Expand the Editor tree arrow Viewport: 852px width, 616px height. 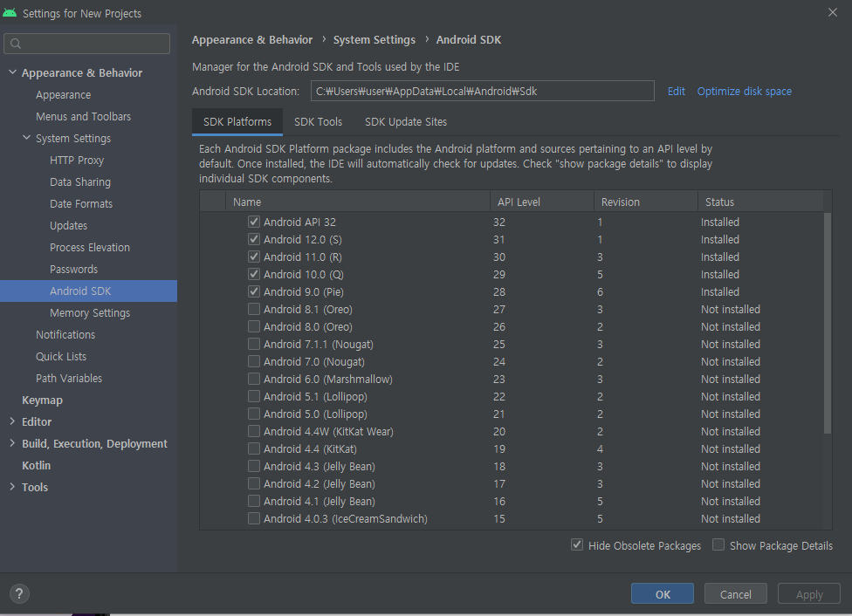[x=12, y=421]
